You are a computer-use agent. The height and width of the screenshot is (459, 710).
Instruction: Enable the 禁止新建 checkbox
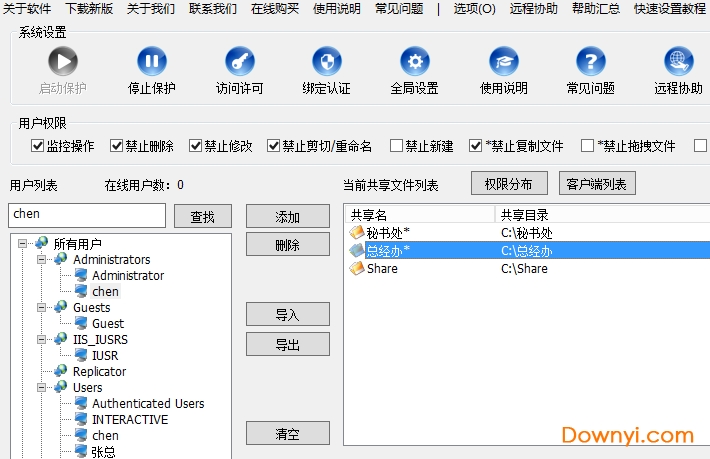tap(396, 146)
